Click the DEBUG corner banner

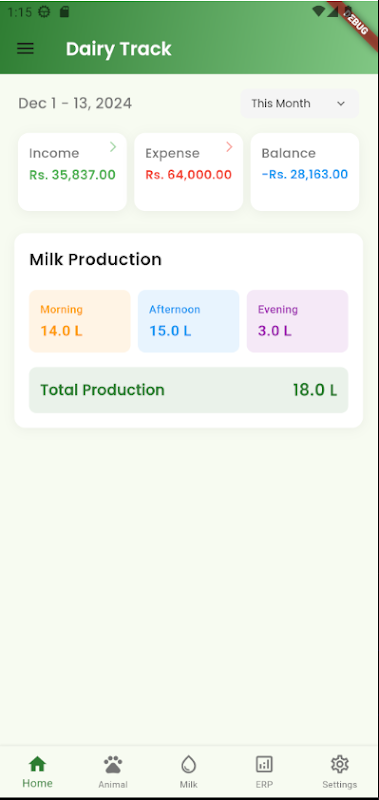tap(354, 20)
